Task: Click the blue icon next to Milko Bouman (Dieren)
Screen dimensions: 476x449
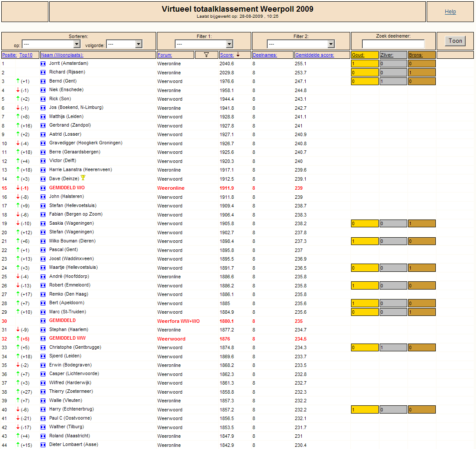Action: click(43, 241)
